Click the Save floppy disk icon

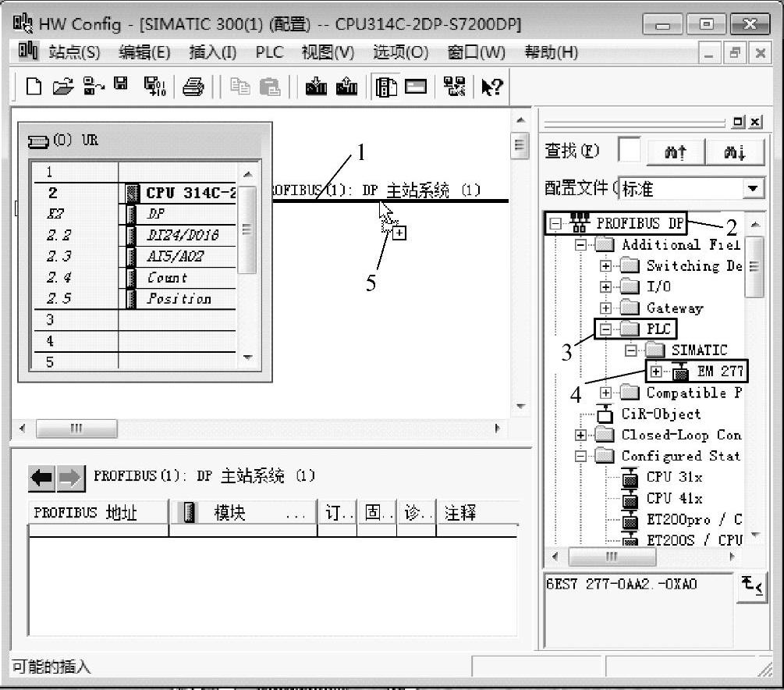tap(120, 84)
